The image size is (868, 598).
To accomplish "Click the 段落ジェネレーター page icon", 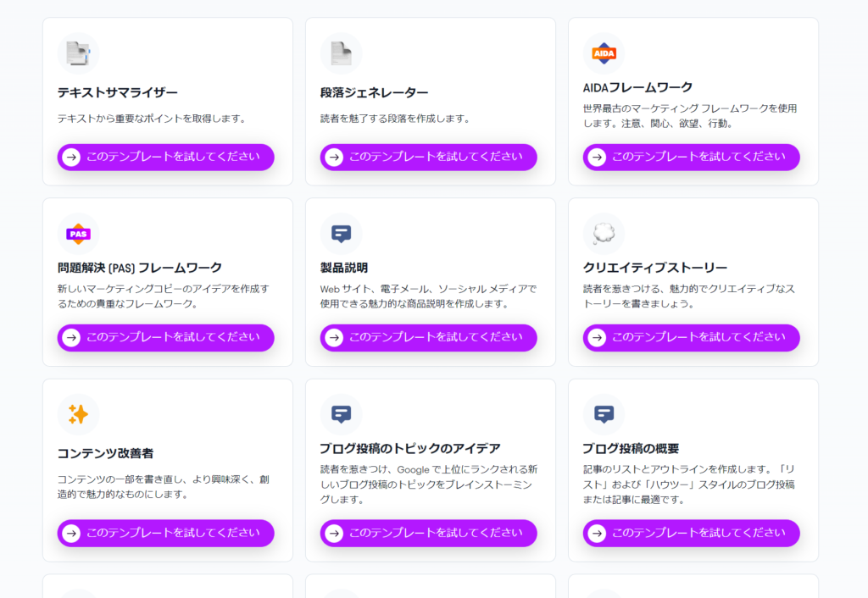I will (341, 53).
